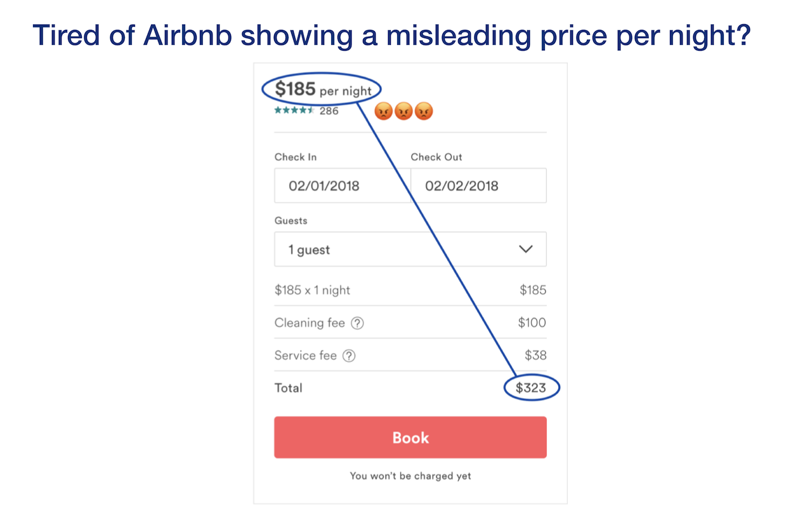
Task: Click the Total row label
Action: point(288,387)
